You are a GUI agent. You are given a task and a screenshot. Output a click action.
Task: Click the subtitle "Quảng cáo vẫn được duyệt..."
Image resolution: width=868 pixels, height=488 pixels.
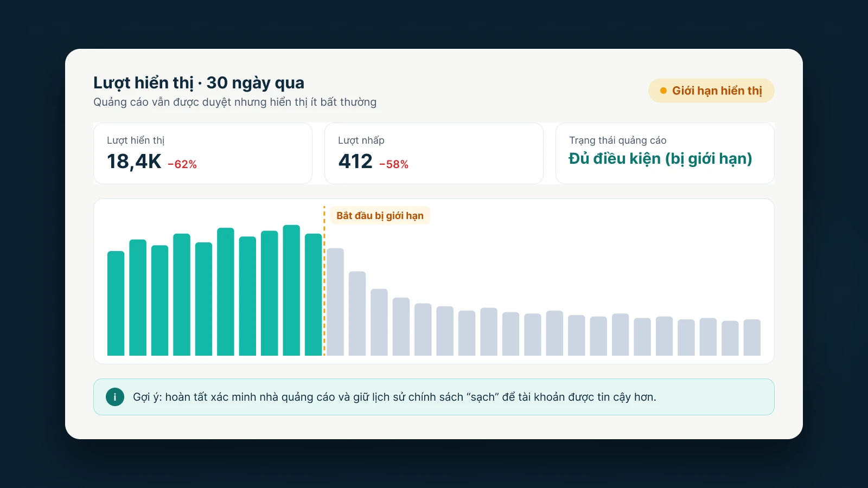pos(235,102)
